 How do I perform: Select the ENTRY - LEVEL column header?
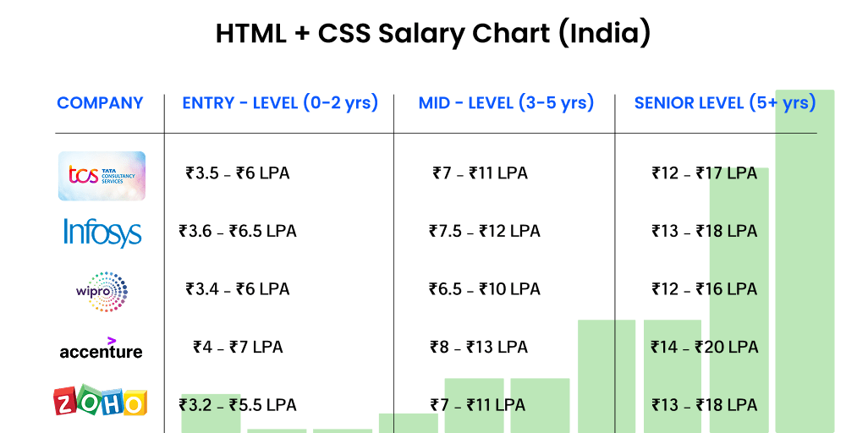(x=280, y=103)
